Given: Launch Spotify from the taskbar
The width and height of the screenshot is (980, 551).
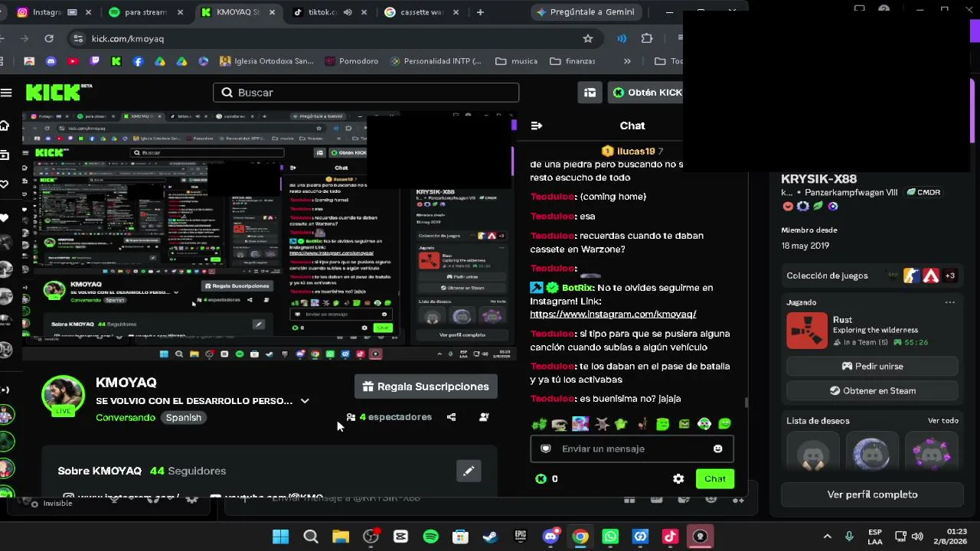Looking at the screenshot, I should 430,536.
